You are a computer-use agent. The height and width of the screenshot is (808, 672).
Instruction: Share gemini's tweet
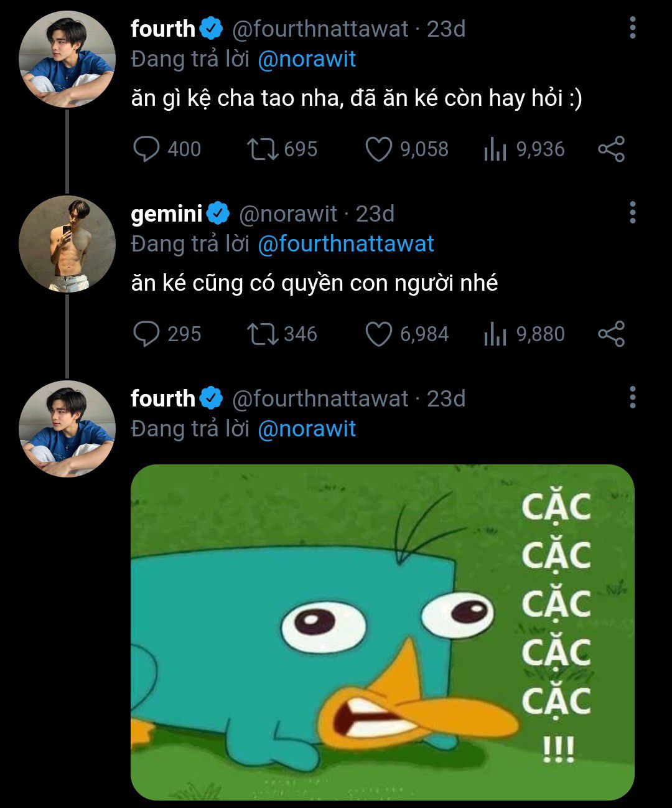coord(611,334)
